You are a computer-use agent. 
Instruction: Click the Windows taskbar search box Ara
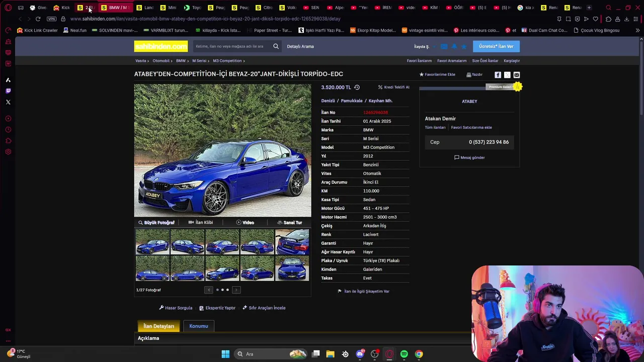click(271, 354)
